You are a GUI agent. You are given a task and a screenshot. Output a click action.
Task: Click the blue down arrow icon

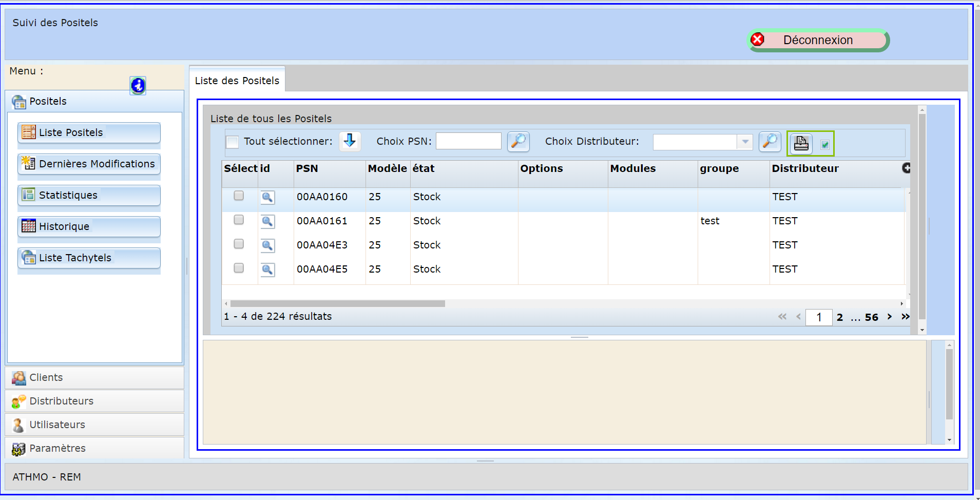coord(350,141)
